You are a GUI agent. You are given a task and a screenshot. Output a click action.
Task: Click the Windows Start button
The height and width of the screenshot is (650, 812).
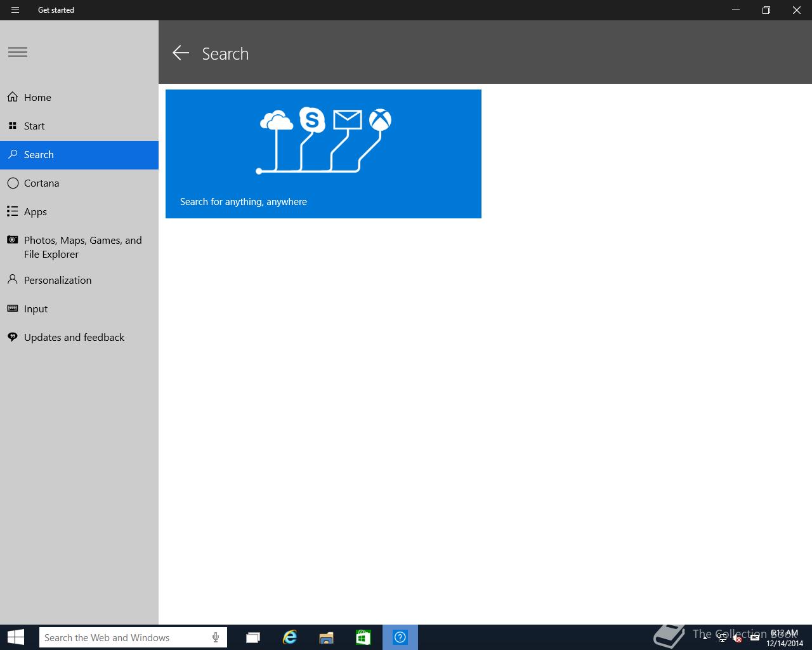click(x=15, y=637)
